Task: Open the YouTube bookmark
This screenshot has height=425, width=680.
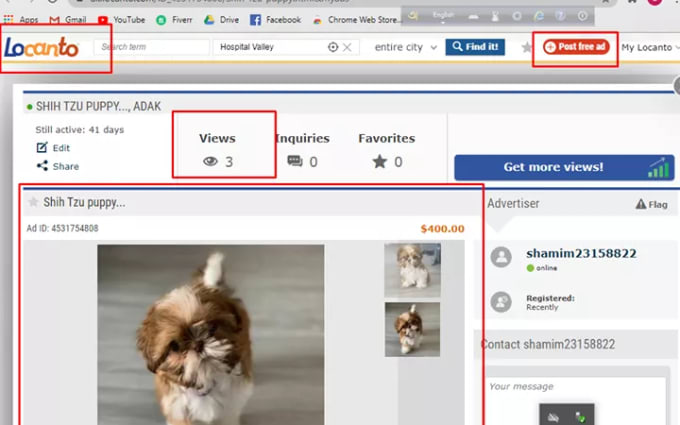Action: pos(121,20)
